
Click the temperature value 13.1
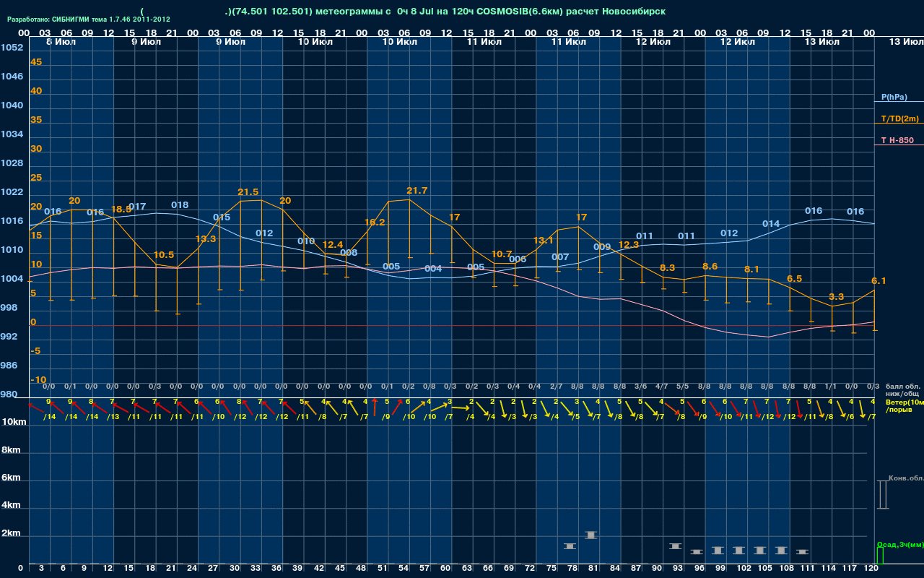544,241
